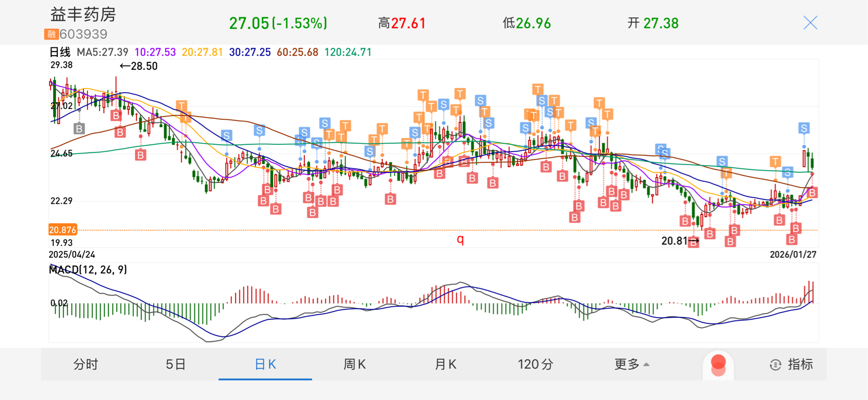Click the orange 20.876 price tag
The height and width of the screenshot is (400, 868).
(63, 230)
